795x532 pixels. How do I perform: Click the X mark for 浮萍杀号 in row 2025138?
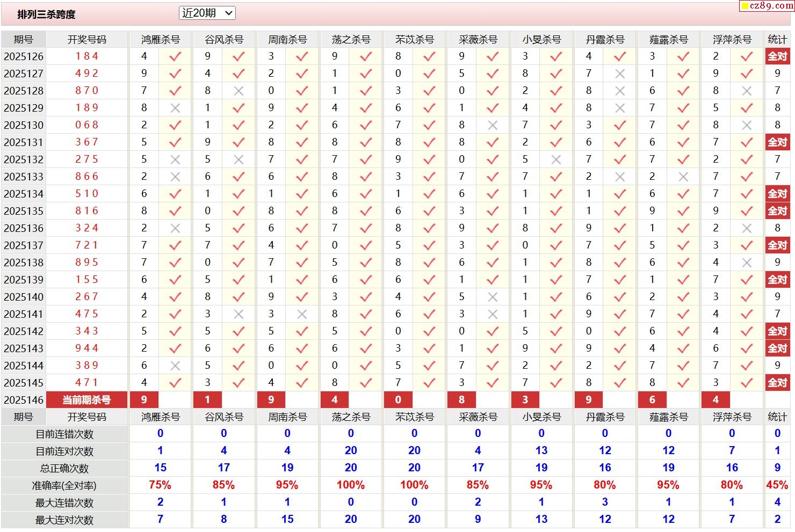tap(747, 263)
